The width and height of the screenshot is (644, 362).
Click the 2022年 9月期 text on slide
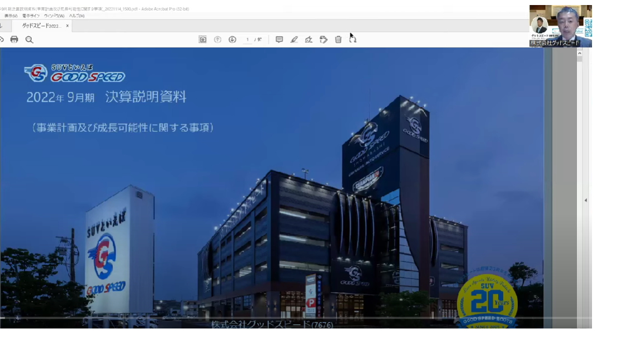tap(60, 97)
